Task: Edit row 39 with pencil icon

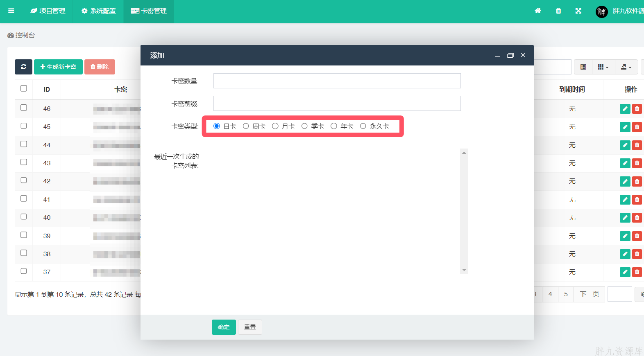Action: (x=625, y=236)
